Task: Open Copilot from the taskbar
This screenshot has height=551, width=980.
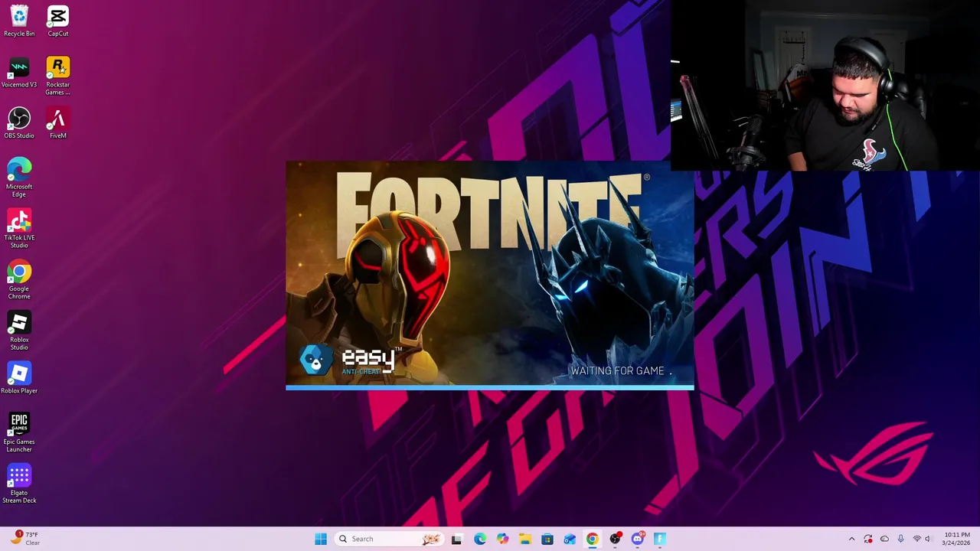Action: click(x=502, y=539)
